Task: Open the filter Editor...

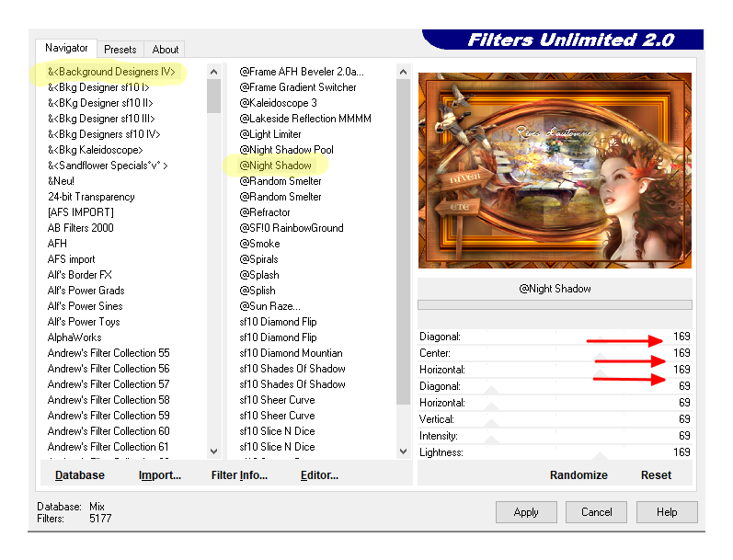Action: pos(319,474)
